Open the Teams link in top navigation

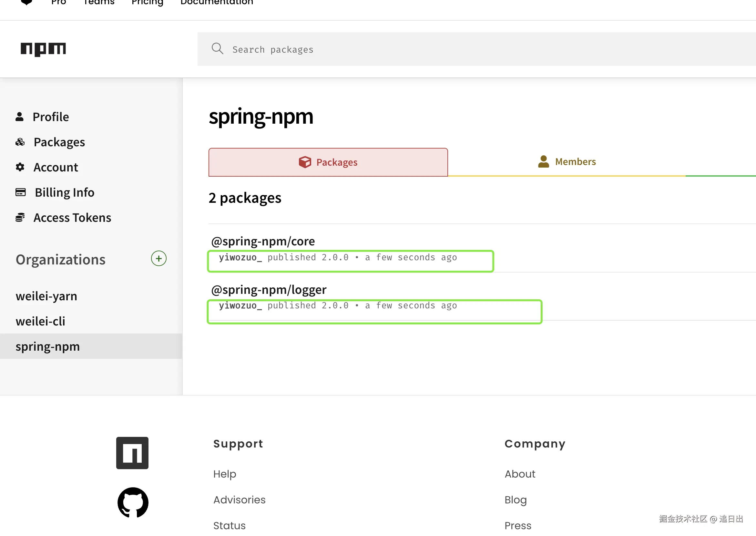(99, 2)
